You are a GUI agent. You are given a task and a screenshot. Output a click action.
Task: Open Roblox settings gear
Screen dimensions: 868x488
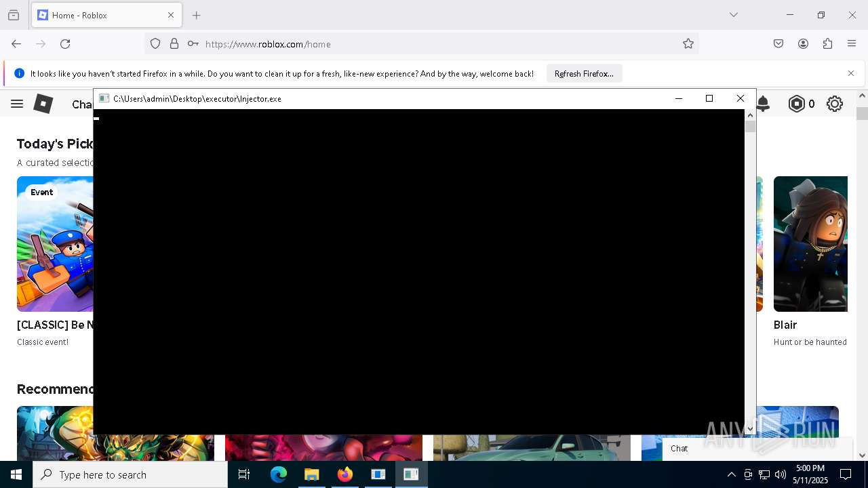(835, 104)
